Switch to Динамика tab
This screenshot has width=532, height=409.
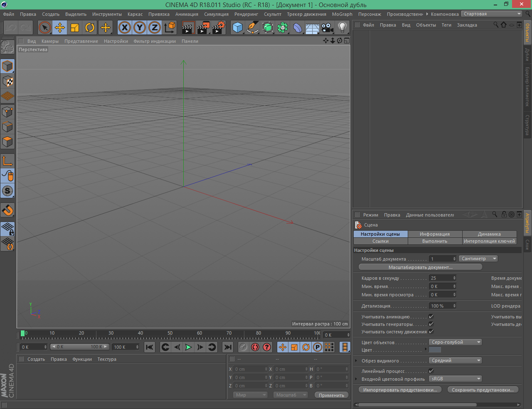[x=489, y=234]
